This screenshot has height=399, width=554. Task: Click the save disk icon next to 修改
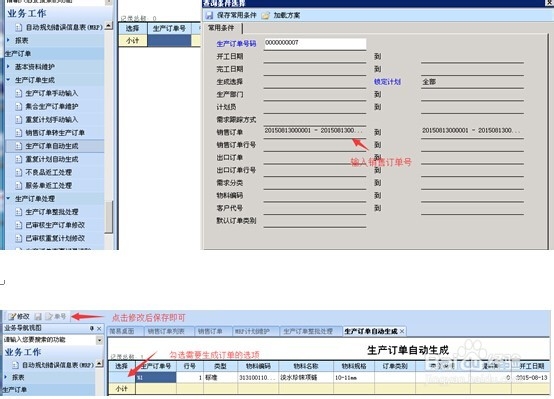pos(38,316)
